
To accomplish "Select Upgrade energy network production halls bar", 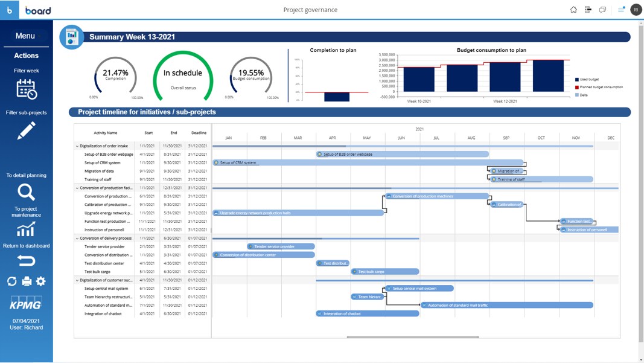I will [298, 213].
